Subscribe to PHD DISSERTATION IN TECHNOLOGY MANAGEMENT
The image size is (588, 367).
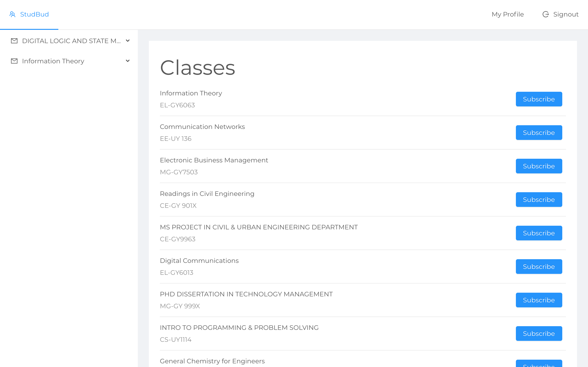point(539,300)
